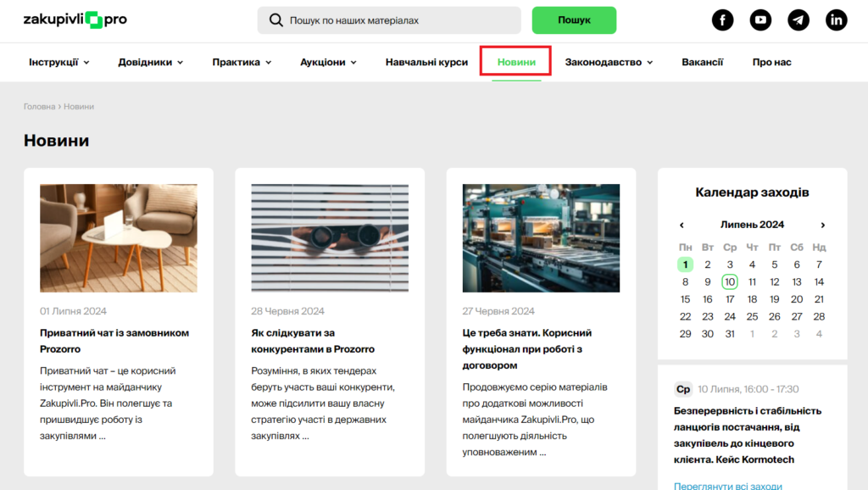This screenshot has height=490, width=868.
Task: Expand the Законодавство dropdown menu
Action: [609, 62]
